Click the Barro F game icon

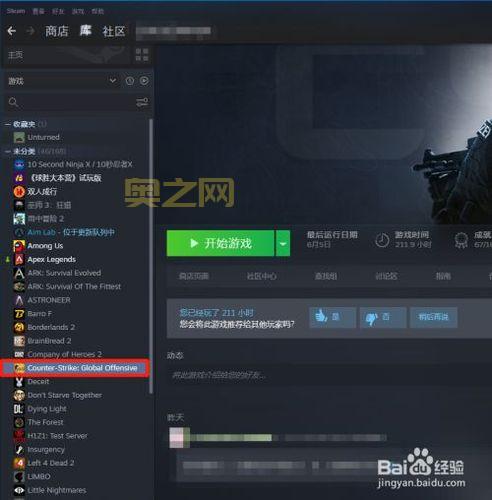point(19,314)
